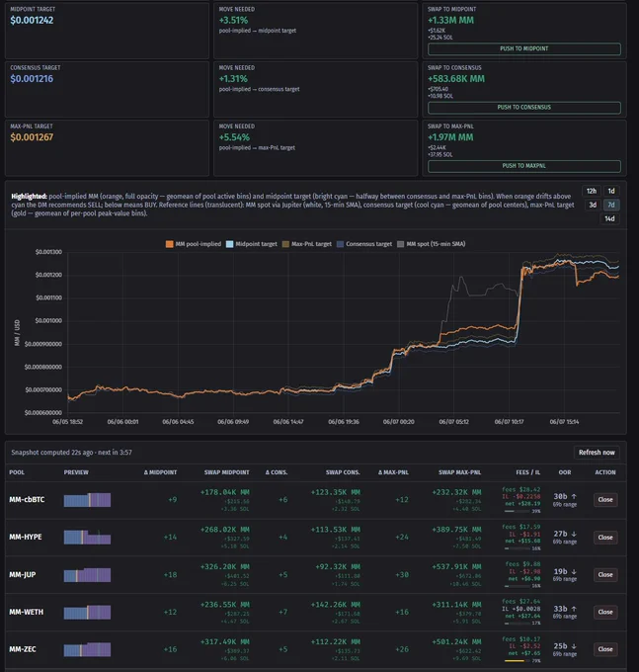Click the SWAP MIDPOINT column header
Screen dimensions: 639x672
point(226,472)
